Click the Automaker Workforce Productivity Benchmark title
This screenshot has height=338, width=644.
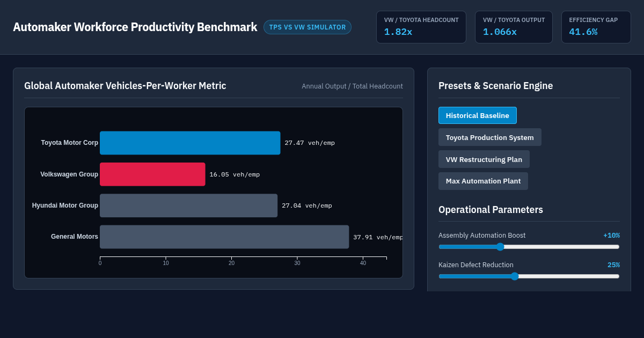click(x=135, y=27)
